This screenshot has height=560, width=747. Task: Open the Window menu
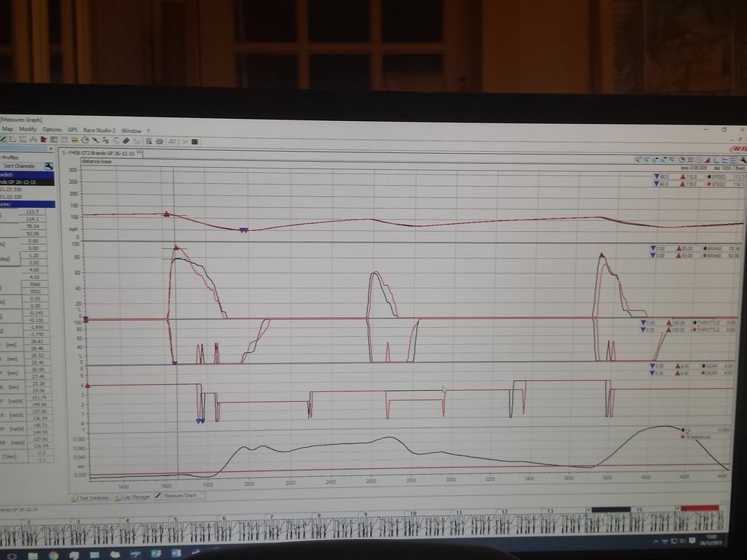(x=131, y=131)
